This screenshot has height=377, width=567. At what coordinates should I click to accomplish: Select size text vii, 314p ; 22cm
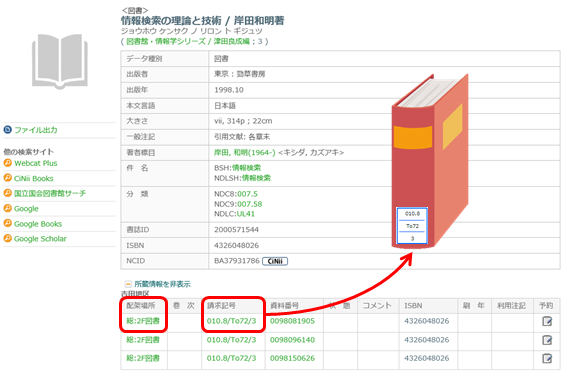coord(243,121)
